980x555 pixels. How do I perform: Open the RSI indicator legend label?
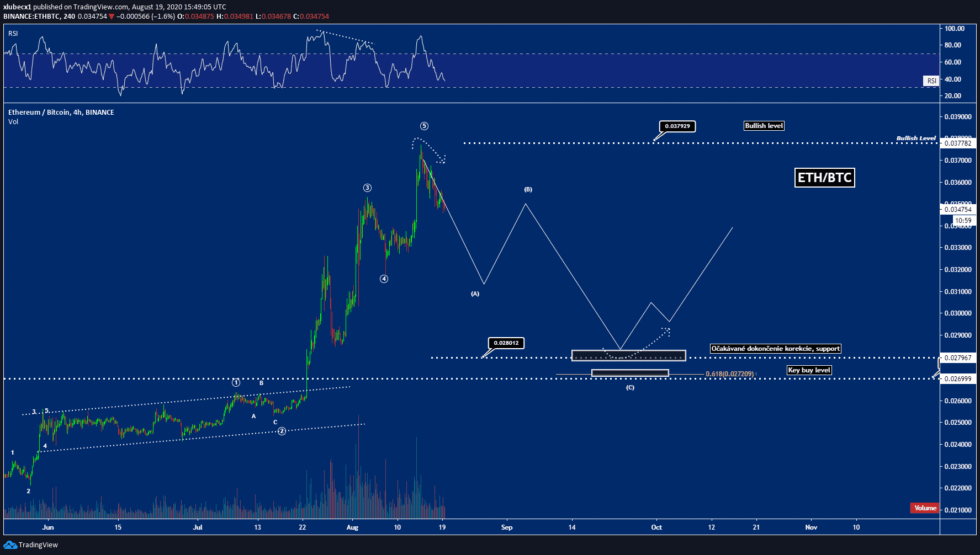13,34
